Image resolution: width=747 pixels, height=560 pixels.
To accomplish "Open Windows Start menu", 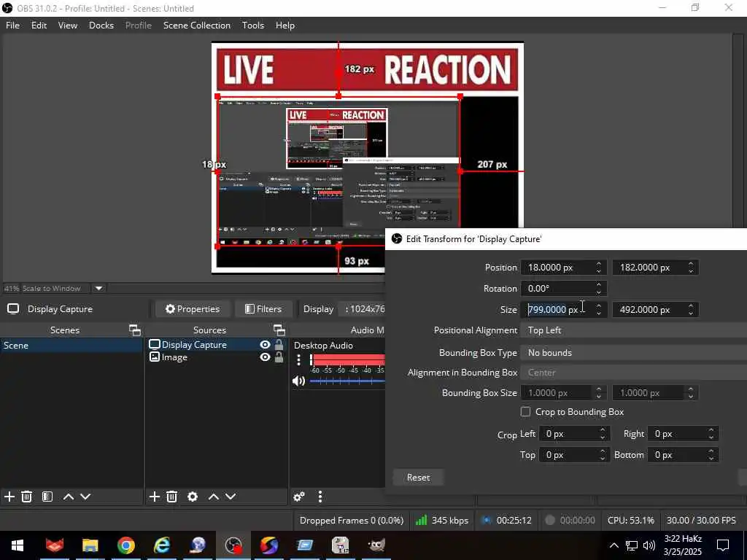I will pos(18,545).
